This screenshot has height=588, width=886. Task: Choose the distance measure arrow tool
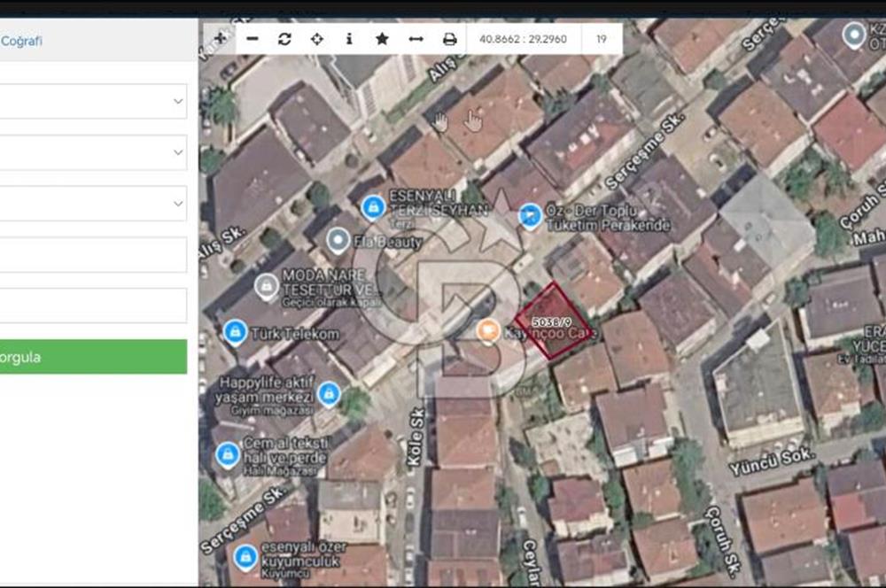[x=416, y=38]
